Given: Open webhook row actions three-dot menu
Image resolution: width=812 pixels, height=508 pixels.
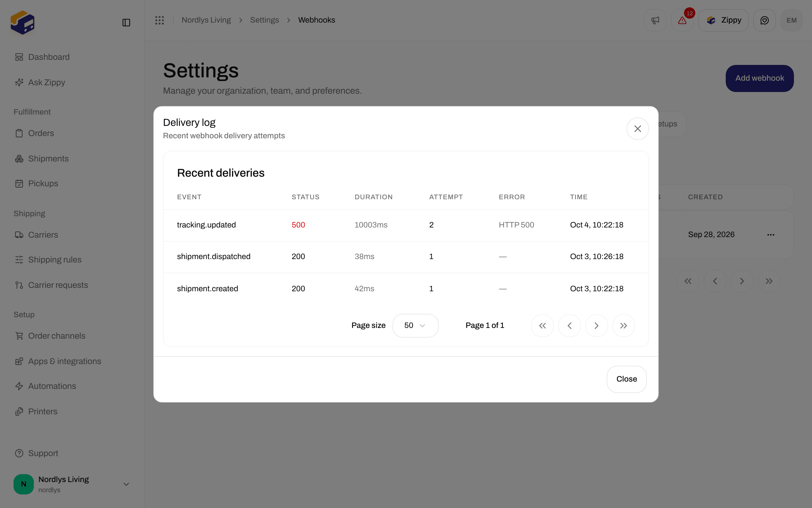Looking at the screenshot, I should pyautogui.click(x=771, y=235).
